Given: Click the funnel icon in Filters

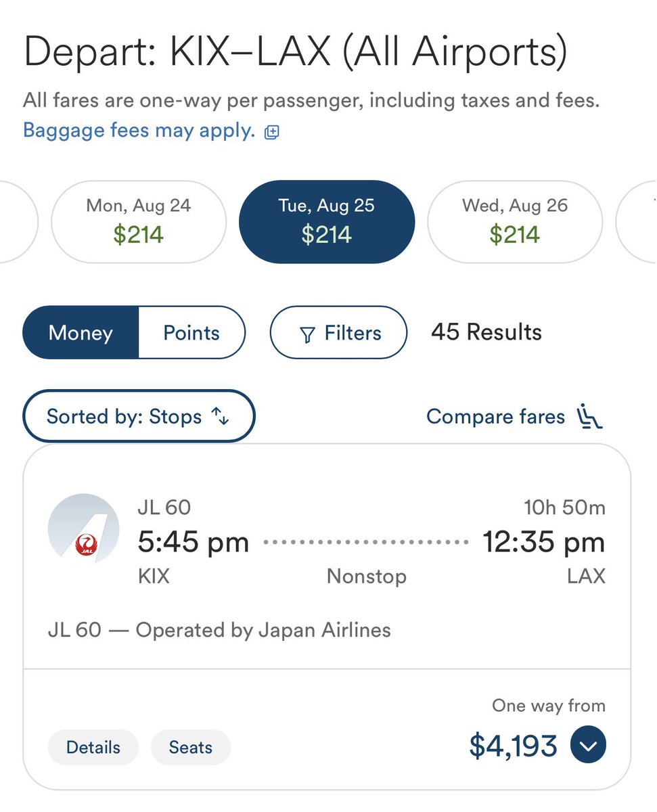Looking at the screenshot, I should tap(307, 334).
